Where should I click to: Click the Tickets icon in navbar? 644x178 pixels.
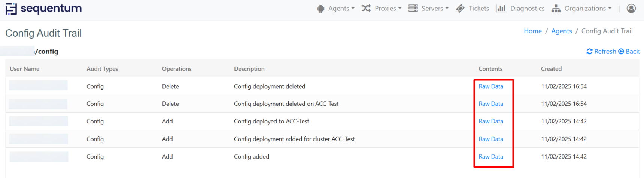[460, 9]
